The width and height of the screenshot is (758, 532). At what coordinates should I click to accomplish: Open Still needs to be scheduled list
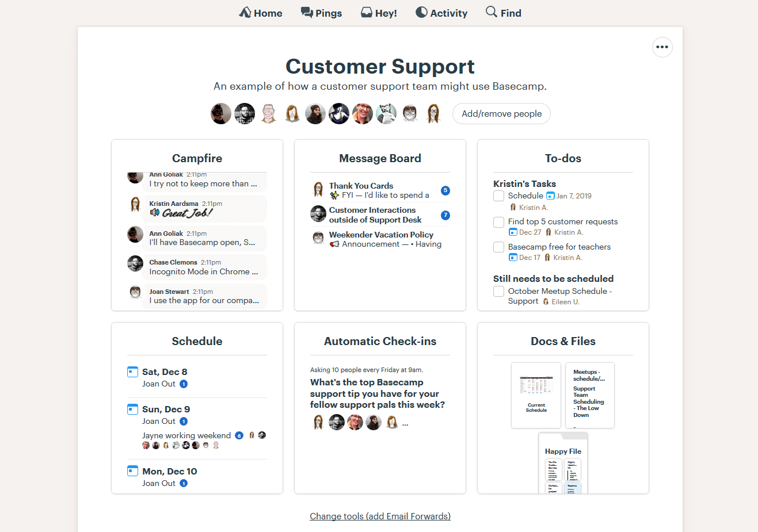coord(553,278)
